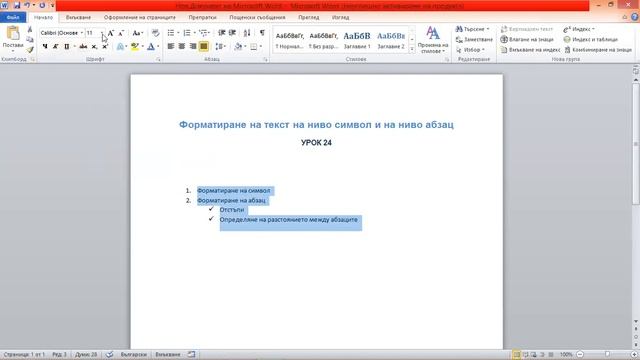Open the Файл tab
Screen dimensions: 640x360
(x=13, y=18)
